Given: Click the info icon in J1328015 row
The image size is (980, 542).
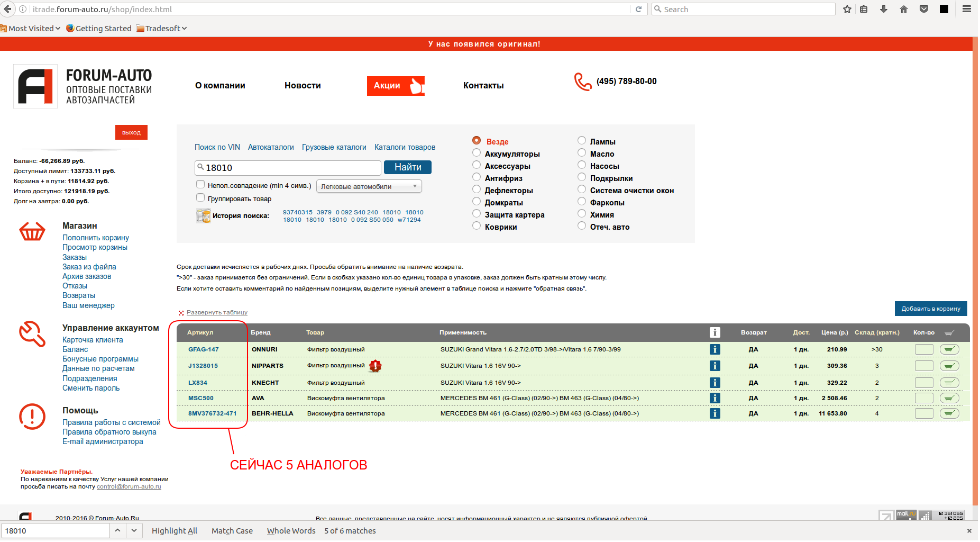Looking at the screenshot, I should pyautogui.click(x=715, y=366).
